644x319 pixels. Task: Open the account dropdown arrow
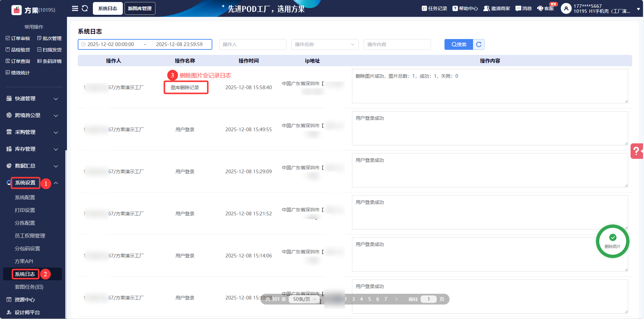coord(638,9)
